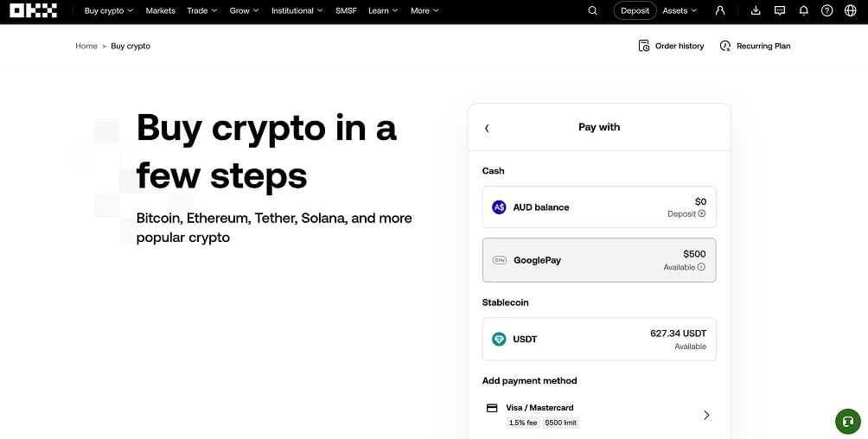This screenshot has width=868, height=439.
Task: Click the Stablecoin section heading
Action: coord(506,302)
